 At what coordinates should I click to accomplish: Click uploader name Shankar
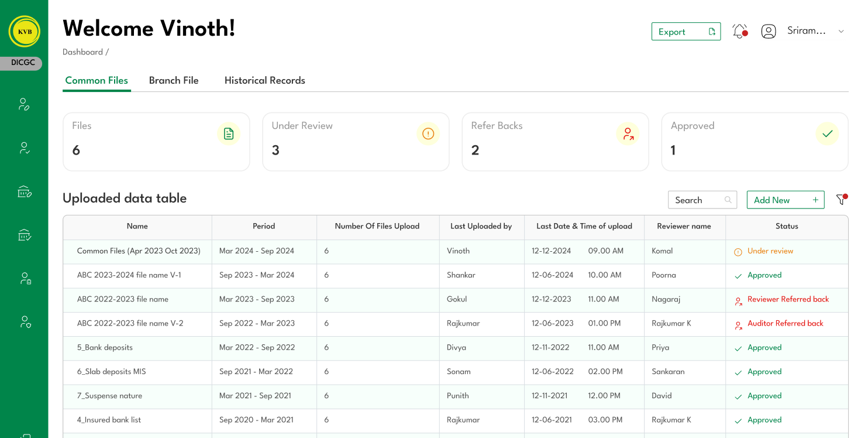coord(461,275)
